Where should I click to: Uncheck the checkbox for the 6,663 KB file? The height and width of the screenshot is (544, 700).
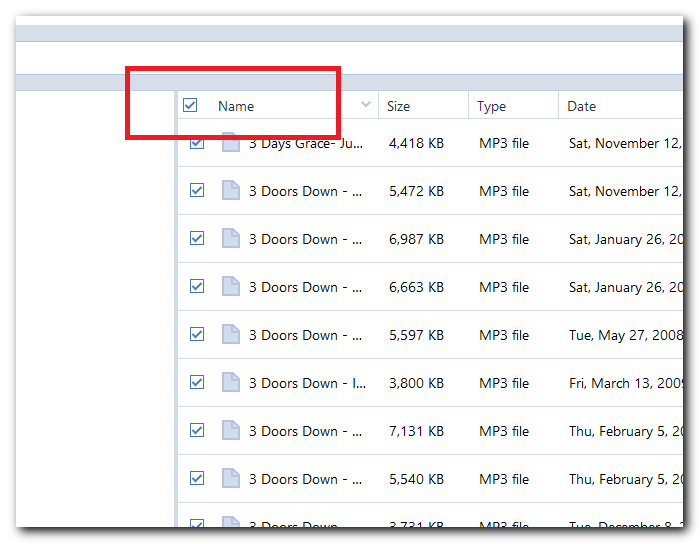click(197, 286)
